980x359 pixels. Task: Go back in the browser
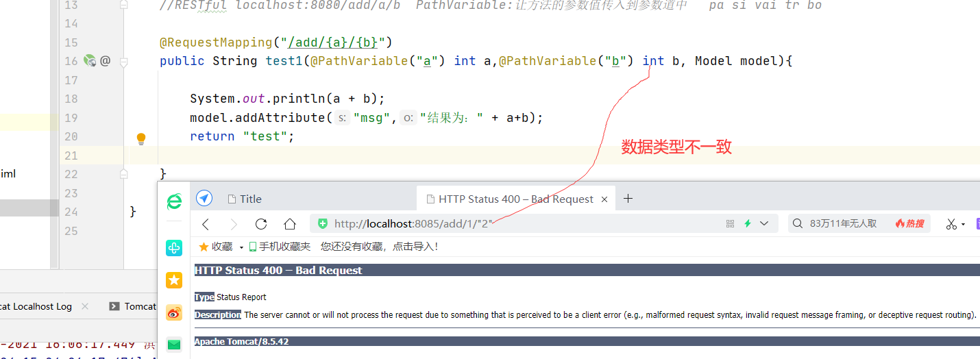pos(206,224)
